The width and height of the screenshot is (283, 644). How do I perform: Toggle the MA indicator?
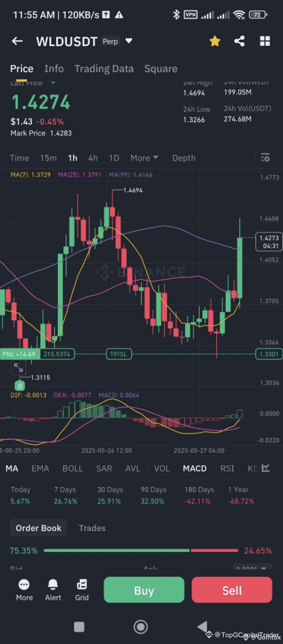12,468
